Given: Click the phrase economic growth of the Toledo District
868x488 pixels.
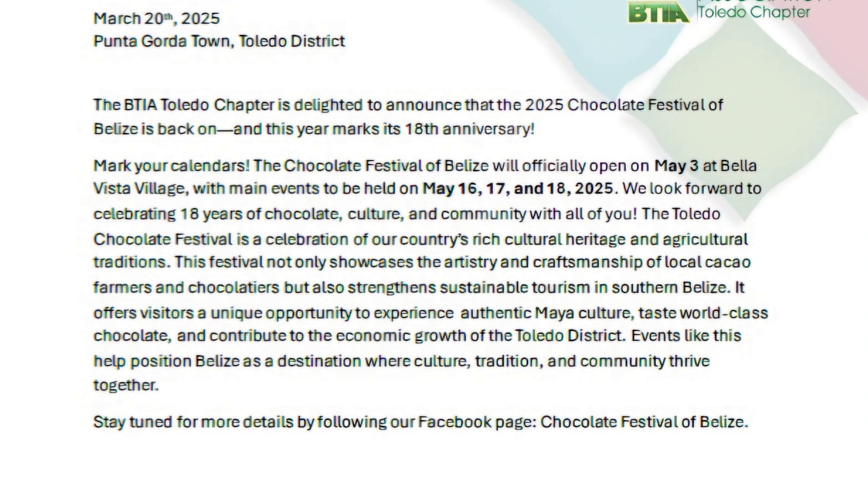Looking at the screenshot, I should point(481,336).
